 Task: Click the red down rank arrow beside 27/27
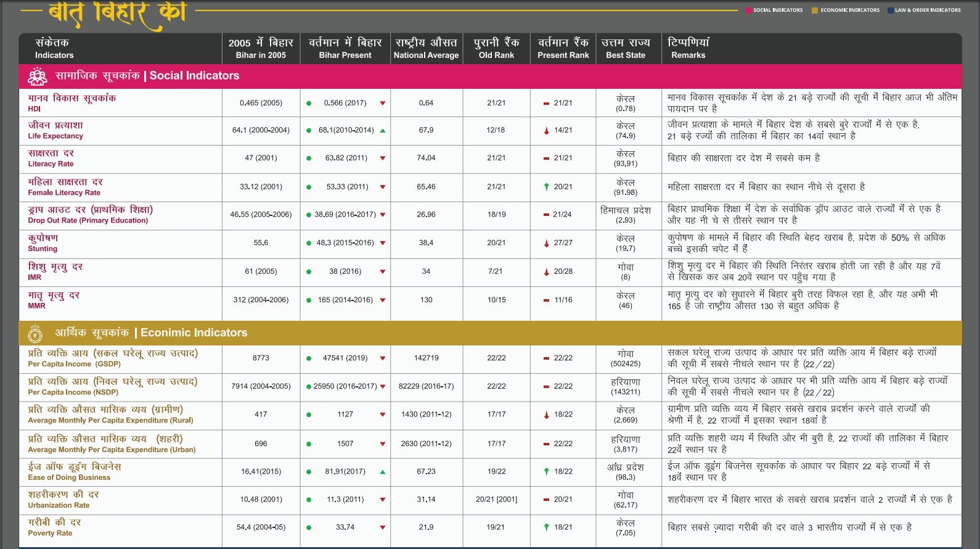point(546,243)
